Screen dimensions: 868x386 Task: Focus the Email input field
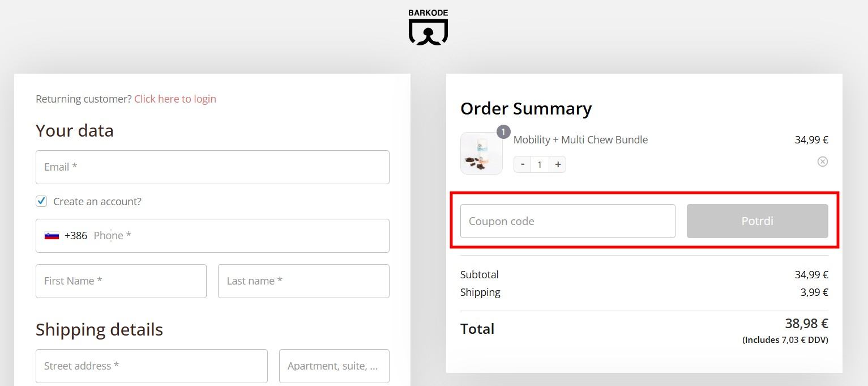click(212, 167)
